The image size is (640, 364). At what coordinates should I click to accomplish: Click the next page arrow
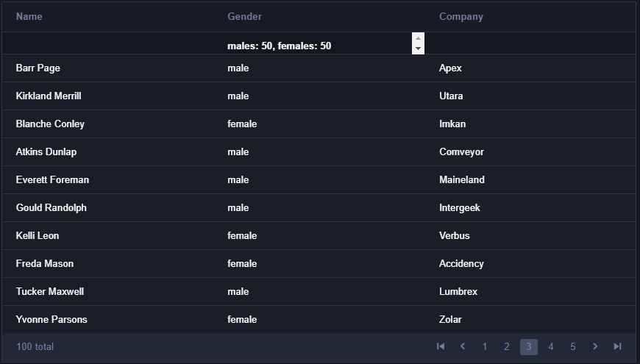pos(595,346)
